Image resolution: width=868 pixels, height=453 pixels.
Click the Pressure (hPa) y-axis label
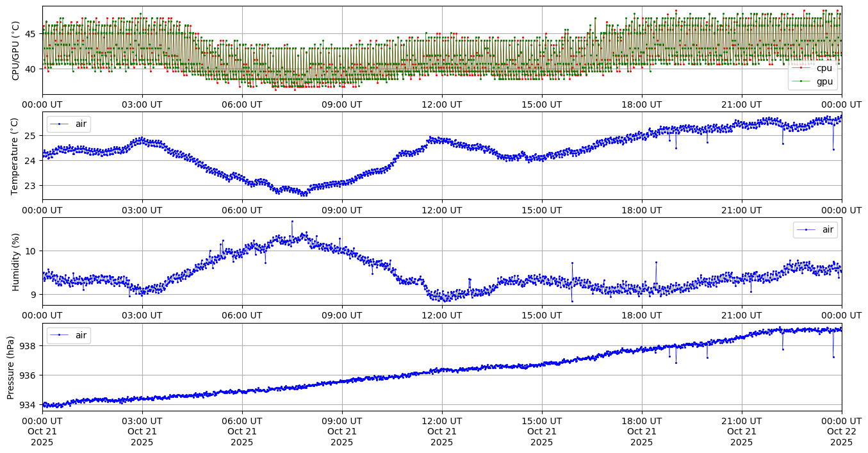11,367
